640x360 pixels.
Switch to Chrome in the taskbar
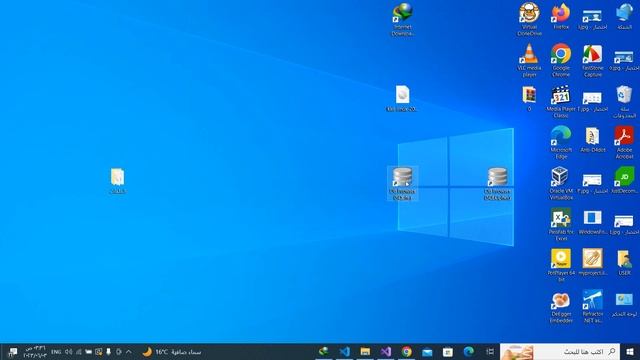[407, 351]
